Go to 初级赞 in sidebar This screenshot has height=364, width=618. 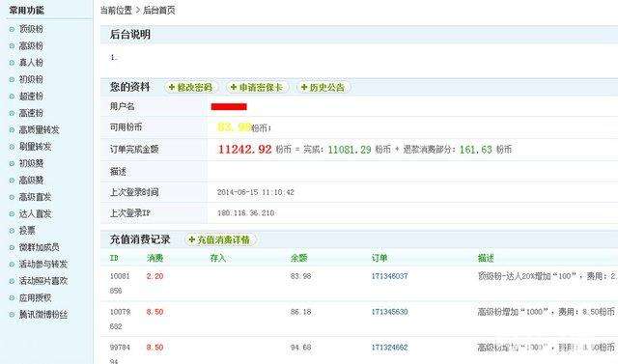(31, 163)
